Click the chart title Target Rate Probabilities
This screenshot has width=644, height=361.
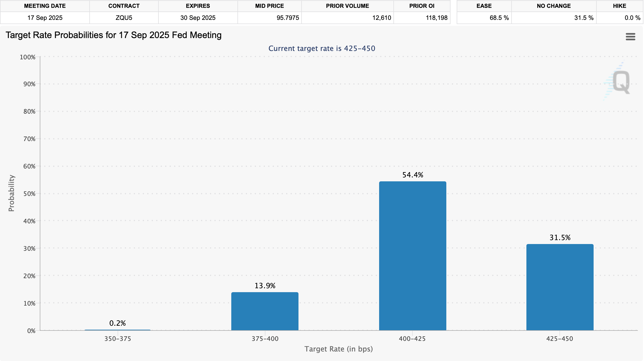[113, 35]
